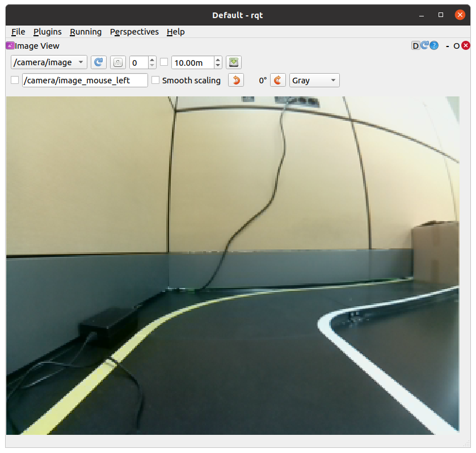
Task: Click the zoom 1:1 icon button
Action: click(117, 62)
